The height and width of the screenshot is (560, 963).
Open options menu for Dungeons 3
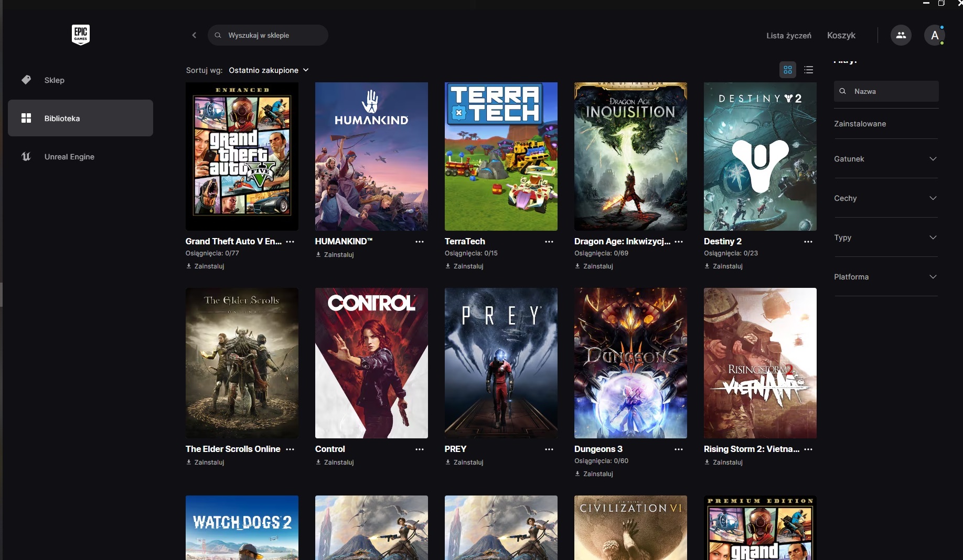pyautogui.click(x=679, y=449)
